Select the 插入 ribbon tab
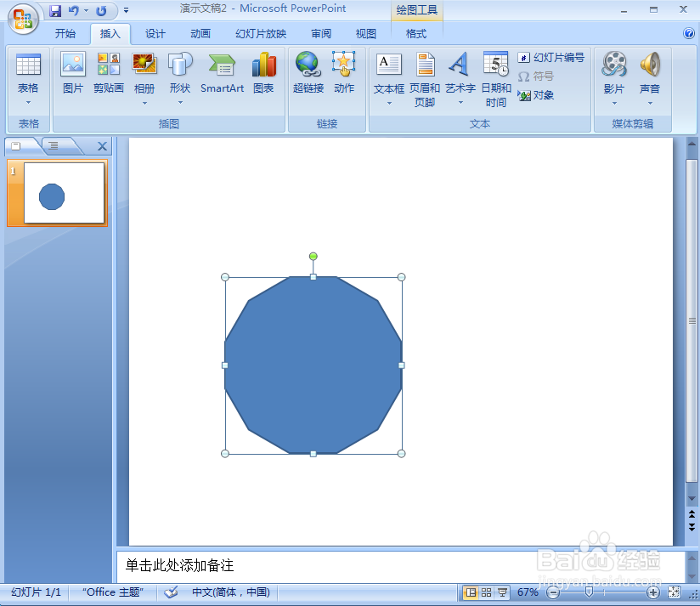The image size is (700, 606). coord(110,33)
